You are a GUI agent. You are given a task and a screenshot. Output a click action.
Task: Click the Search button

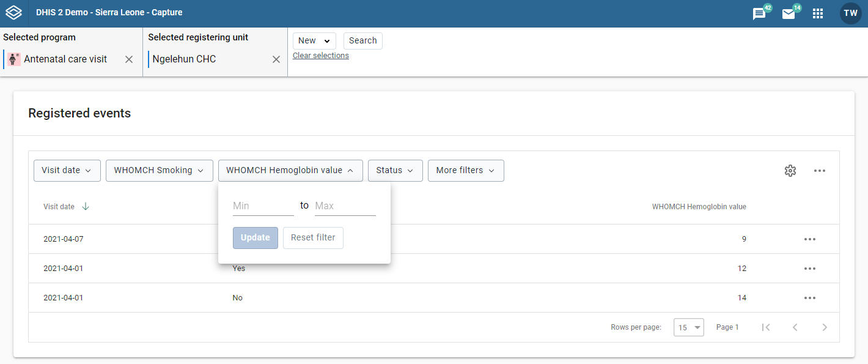click(x=363, y=41)
